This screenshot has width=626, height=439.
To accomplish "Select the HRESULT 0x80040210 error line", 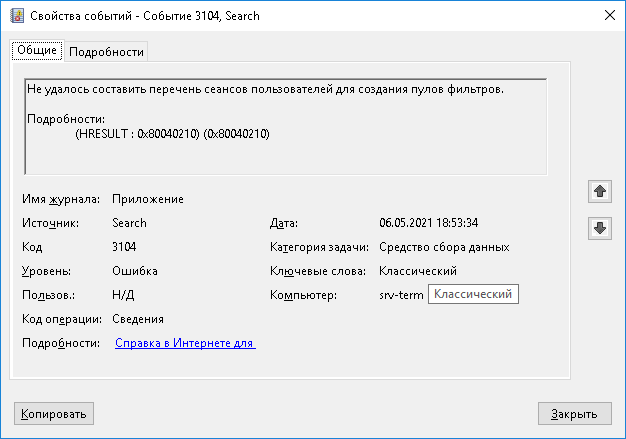I will click(172, 134).
